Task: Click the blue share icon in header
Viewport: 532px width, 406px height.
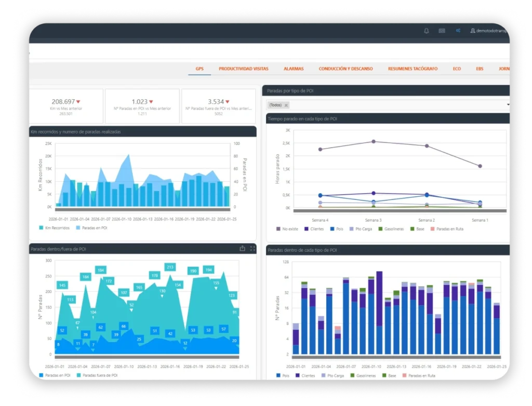Action: (x=458, y=31)
